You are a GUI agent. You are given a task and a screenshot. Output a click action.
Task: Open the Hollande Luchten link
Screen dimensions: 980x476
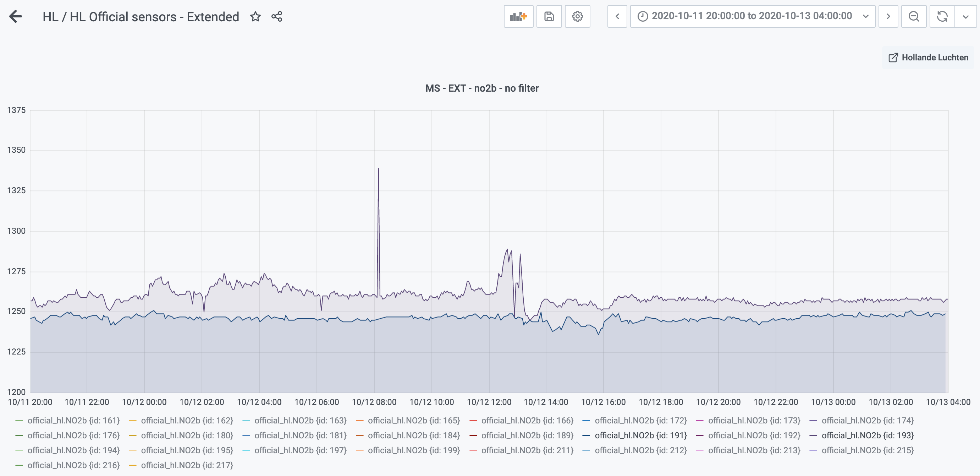pyautogui.click(x=928, y=58)
